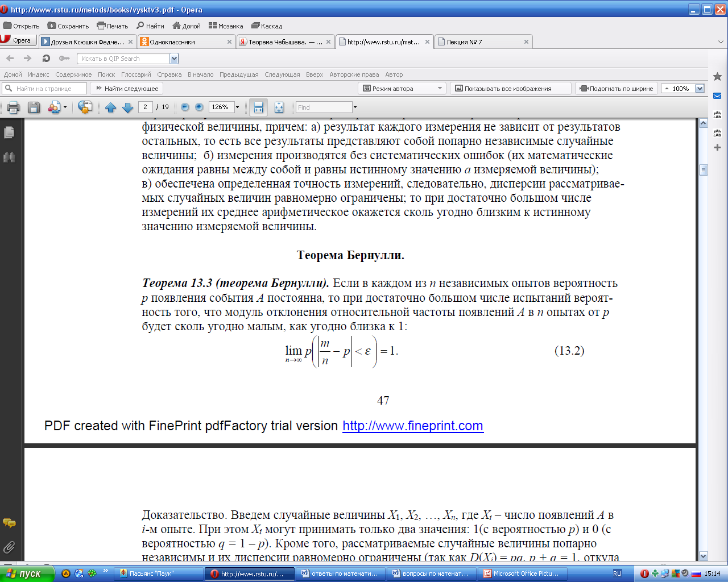Open the Attachments paperclip panel icon
The height and width of the screenshot is (582, 728).
pyautogui.click(x=9, y=547)
